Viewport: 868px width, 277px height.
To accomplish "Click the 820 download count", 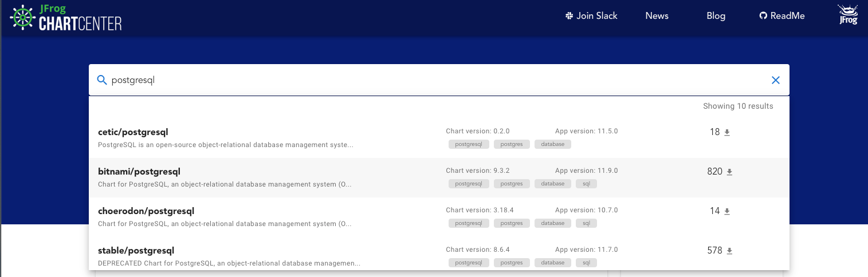I will [x=714, y=171].
